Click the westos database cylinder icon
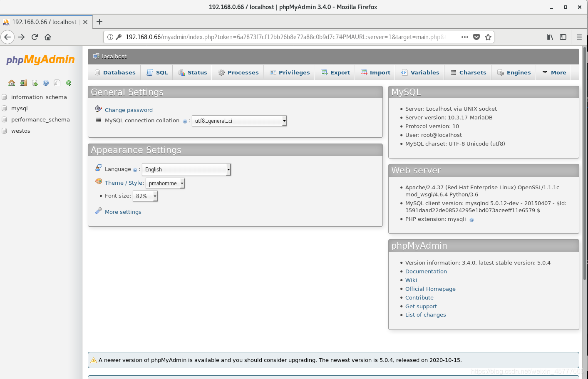The width and height of the screenshot is (588, 379). coord(4,131)
